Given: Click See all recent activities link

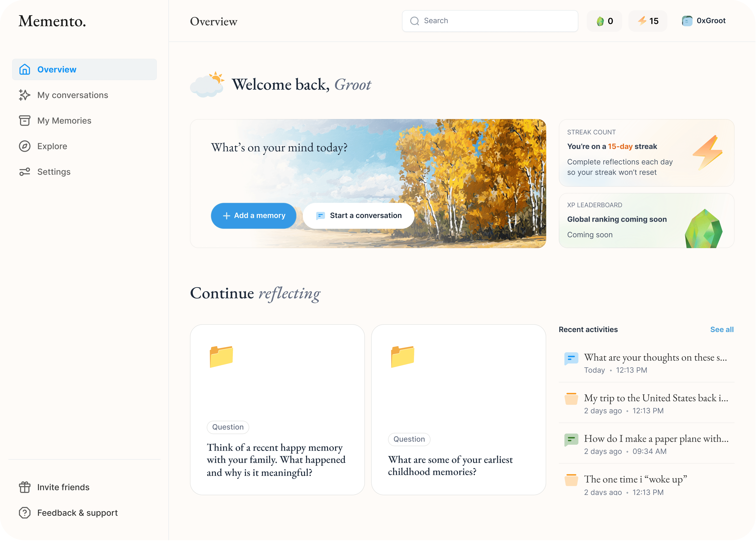Looking at the screenshot, I should click(722, 329).
